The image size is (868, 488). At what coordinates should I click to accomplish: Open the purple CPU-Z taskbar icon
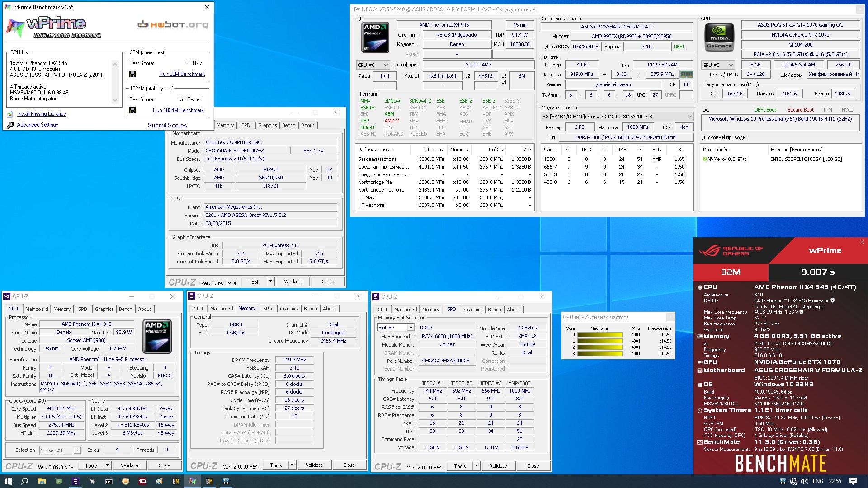click(x=75, y=481)
